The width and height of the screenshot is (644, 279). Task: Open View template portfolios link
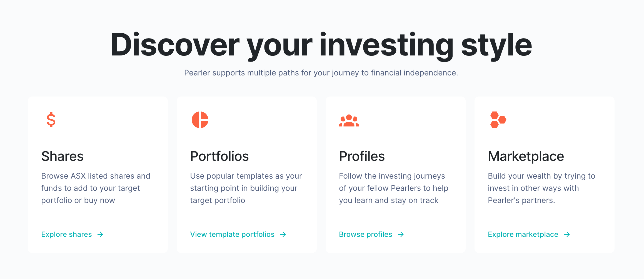[x=232, y=234]
